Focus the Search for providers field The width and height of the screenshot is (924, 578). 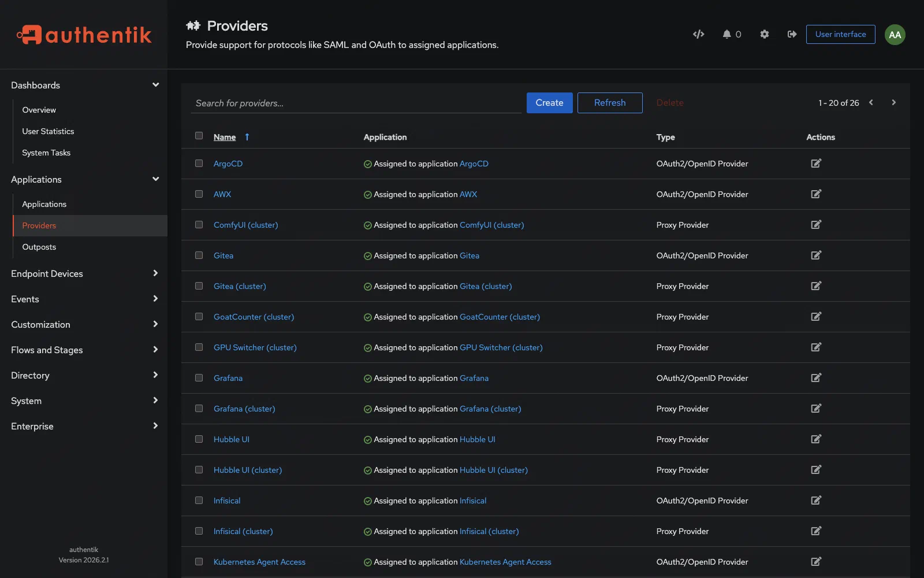pos(356,103)
